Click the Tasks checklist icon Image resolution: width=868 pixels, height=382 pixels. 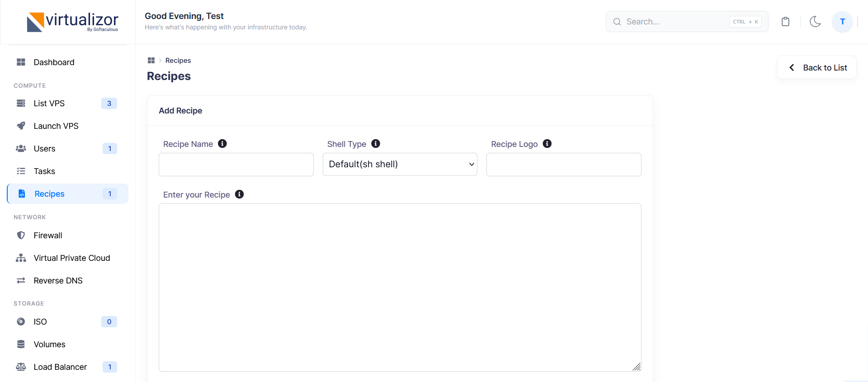[x=21, y=171]
